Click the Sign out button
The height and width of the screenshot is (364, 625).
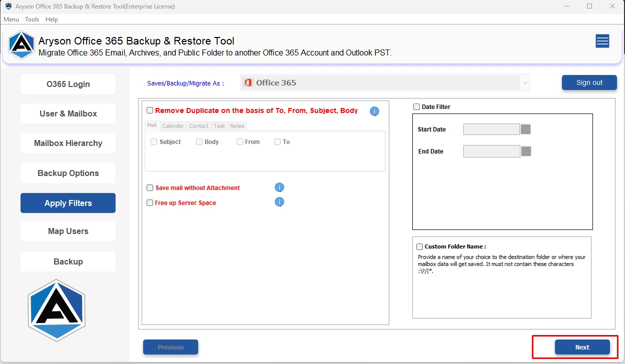pos(589,82)
